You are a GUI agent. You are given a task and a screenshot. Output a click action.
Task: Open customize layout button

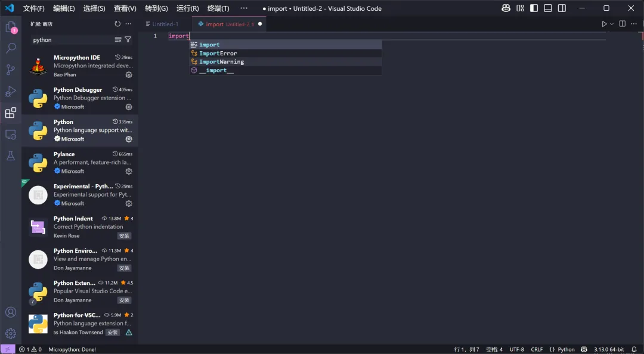click(521, 8)
